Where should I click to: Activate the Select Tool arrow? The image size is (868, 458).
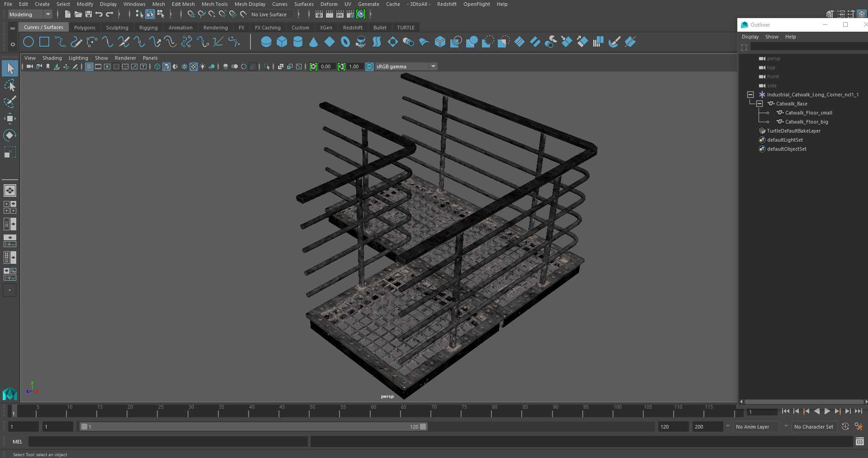pos(10,68)
